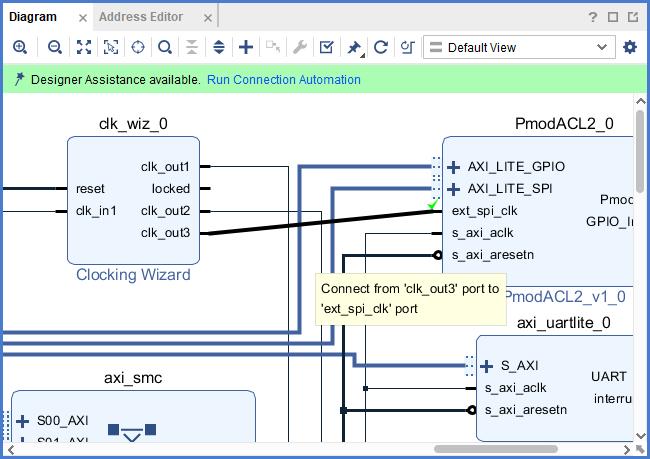Click the float panel icon
Viewport: 650px width, 459px height.
pyautogui.click(x=633, y=17)
